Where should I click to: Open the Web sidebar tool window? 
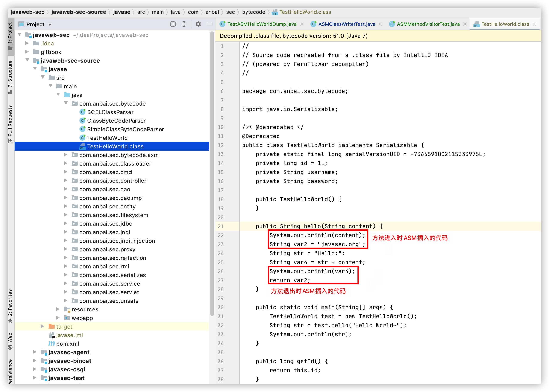click(10, 340)
